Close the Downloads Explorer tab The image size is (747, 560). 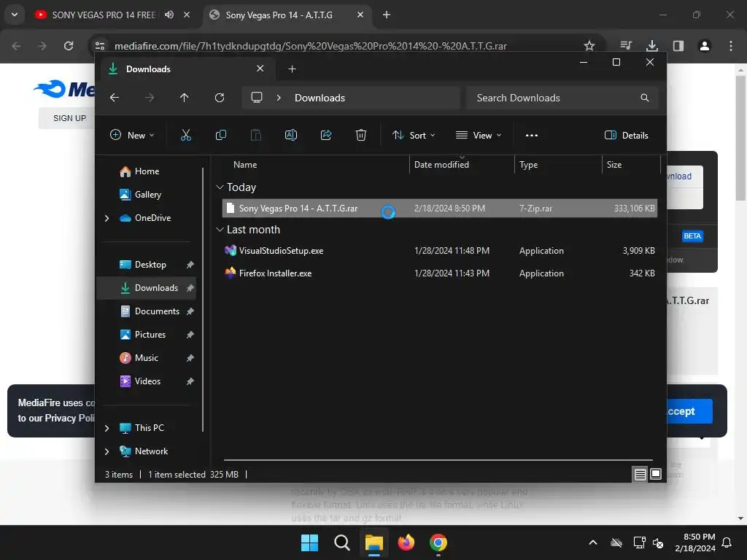coord(260,69)
